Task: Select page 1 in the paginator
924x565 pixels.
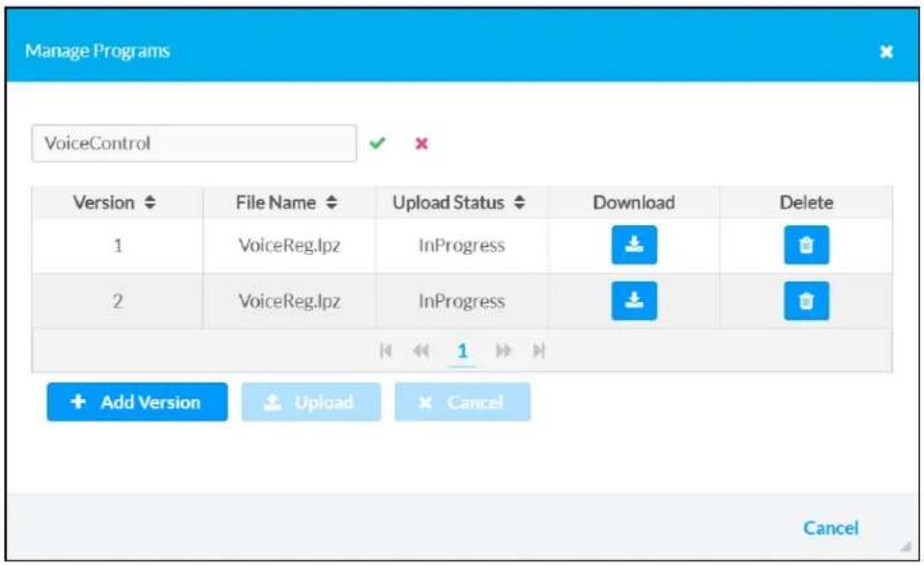Action: click(x=462, y=351)
